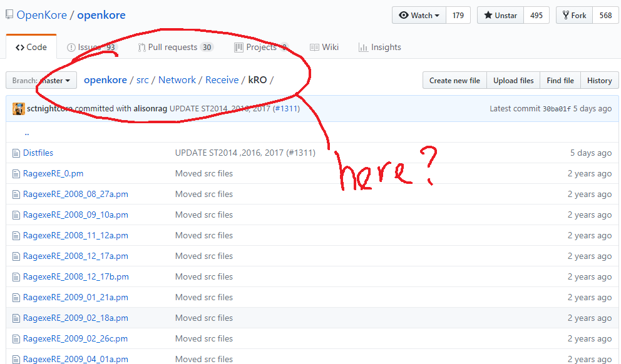
Task: Click file icon next to RagexeRE_2009_02_18a.pm
Action: (16, 318)
